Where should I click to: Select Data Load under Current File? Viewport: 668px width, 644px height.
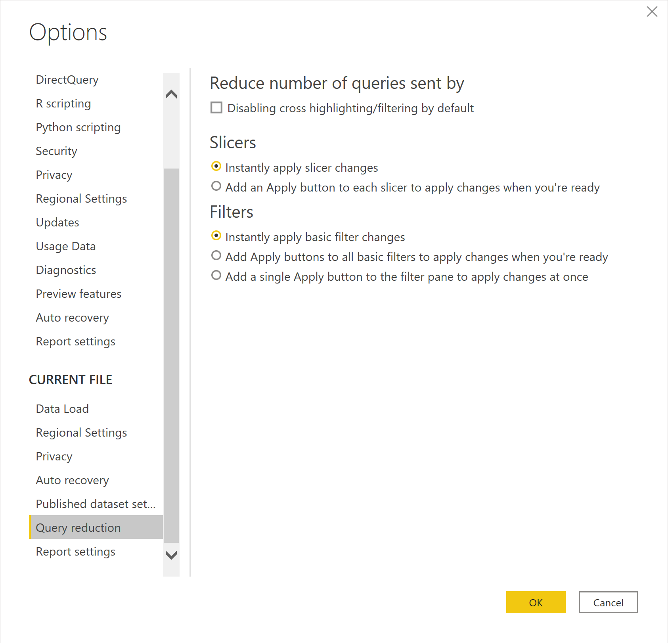pyautogui.click(x=62, y=408)
